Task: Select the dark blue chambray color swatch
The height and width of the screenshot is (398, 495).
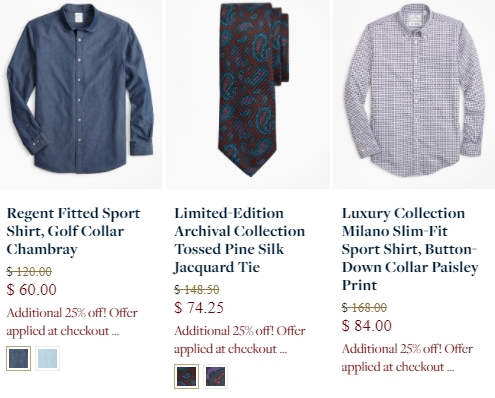Action: pos(19,358)
